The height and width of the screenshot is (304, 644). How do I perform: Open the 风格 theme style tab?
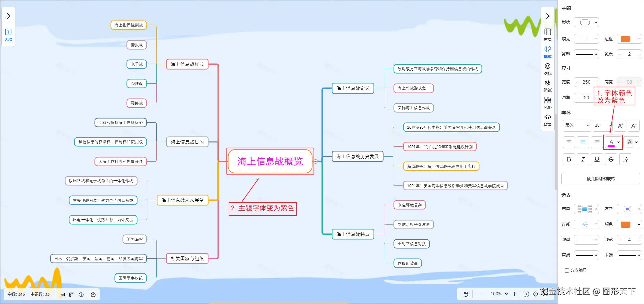(548, 103)
